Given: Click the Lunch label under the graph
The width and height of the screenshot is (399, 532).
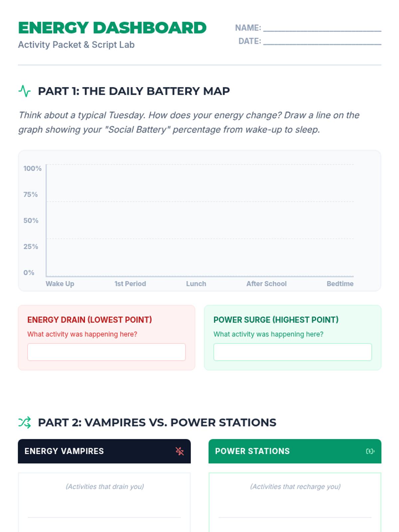Looking at the screenshot, I should point(196,284).
